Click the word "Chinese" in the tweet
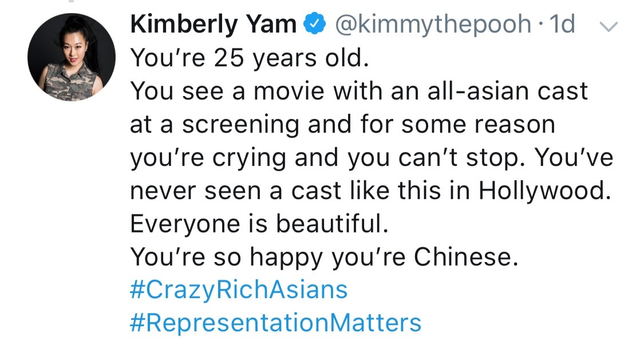 (466, 257)
